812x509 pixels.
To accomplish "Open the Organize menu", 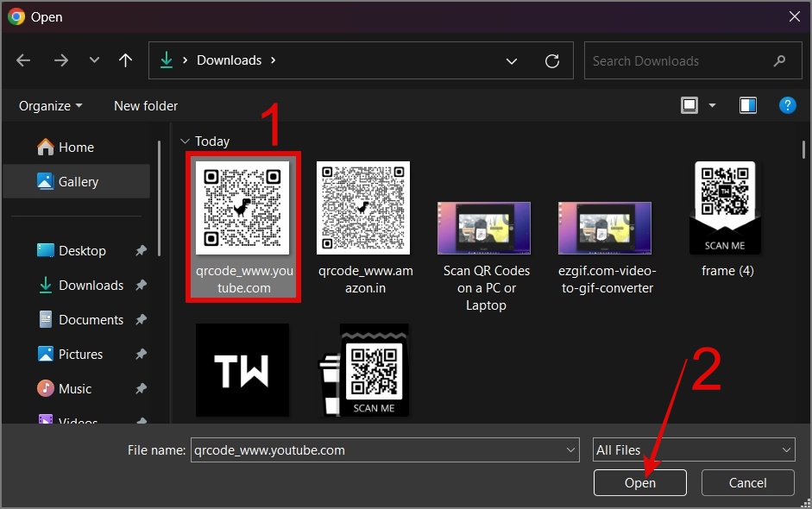I will 51,105.
